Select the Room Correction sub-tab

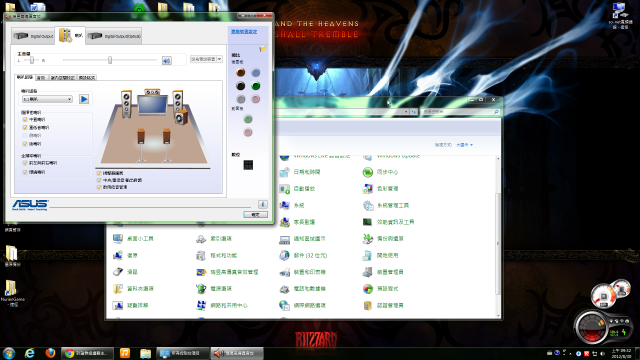tap(62, 78)
